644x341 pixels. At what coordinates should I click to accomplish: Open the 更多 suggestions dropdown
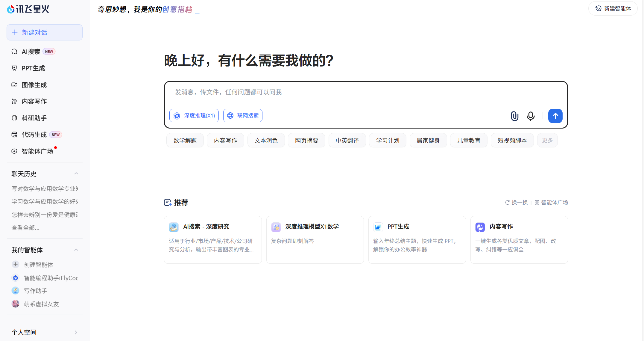(547, 140)
